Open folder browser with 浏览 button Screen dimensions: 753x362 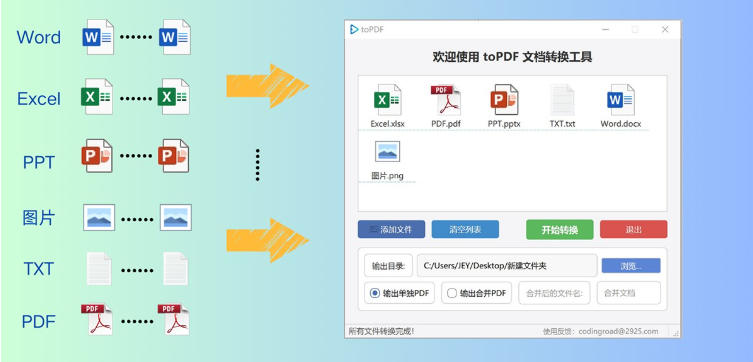(631, 265)
